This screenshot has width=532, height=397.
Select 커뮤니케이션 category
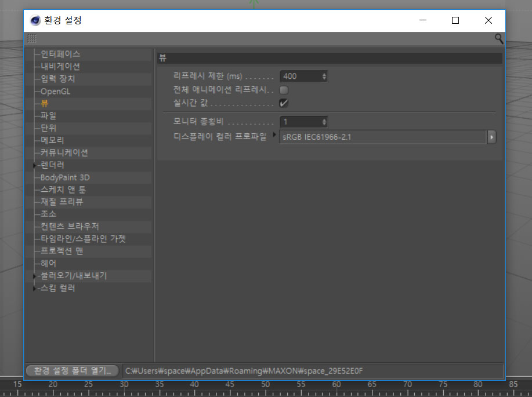point(64,152)
